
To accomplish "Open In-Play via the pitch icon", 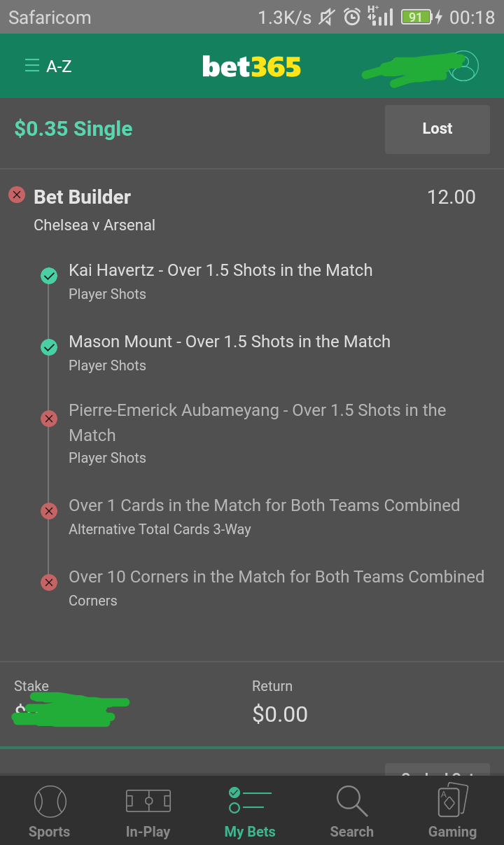I will point(148,801).
